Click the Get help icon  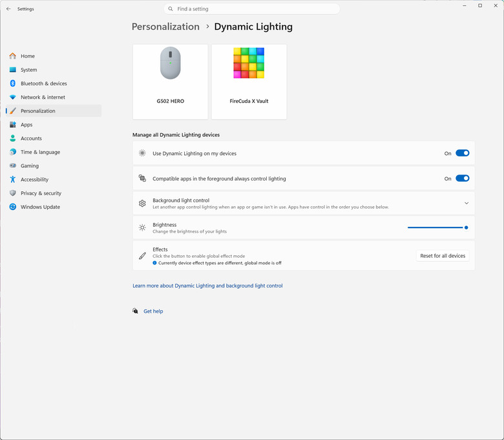point(135,311)
